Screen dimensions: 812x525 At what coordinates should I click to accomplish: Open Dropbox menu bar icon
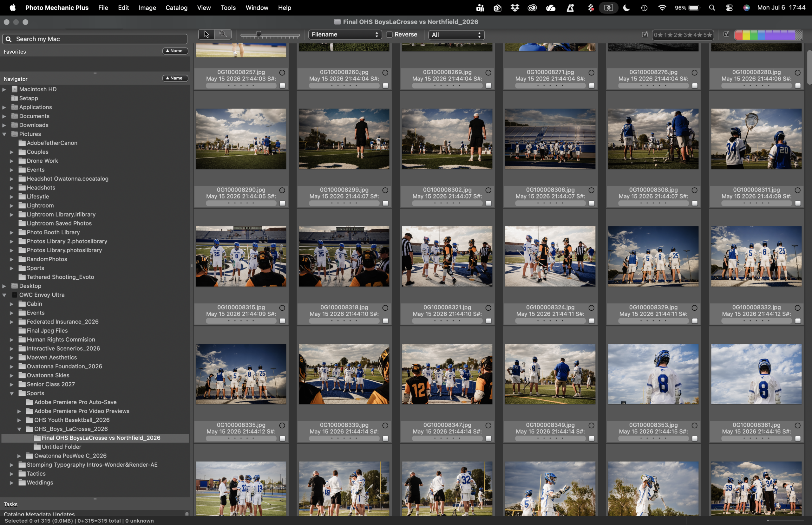pos(514,8)
